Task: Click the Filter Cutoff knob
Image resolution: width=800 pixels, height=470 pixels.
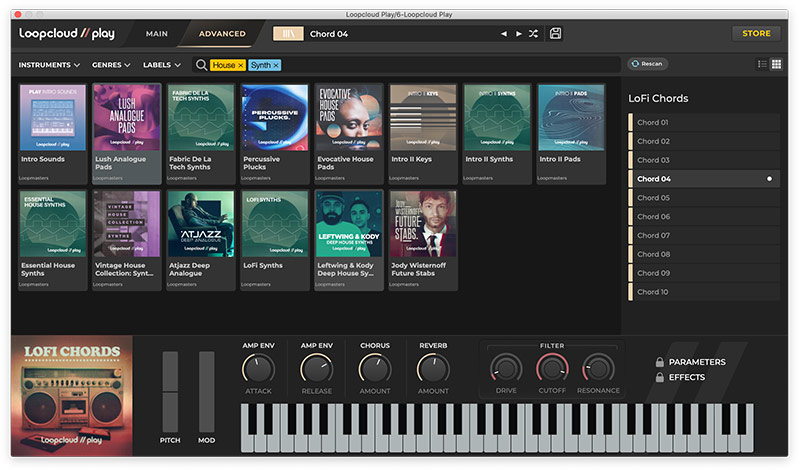Action: (x=552, y=368)
